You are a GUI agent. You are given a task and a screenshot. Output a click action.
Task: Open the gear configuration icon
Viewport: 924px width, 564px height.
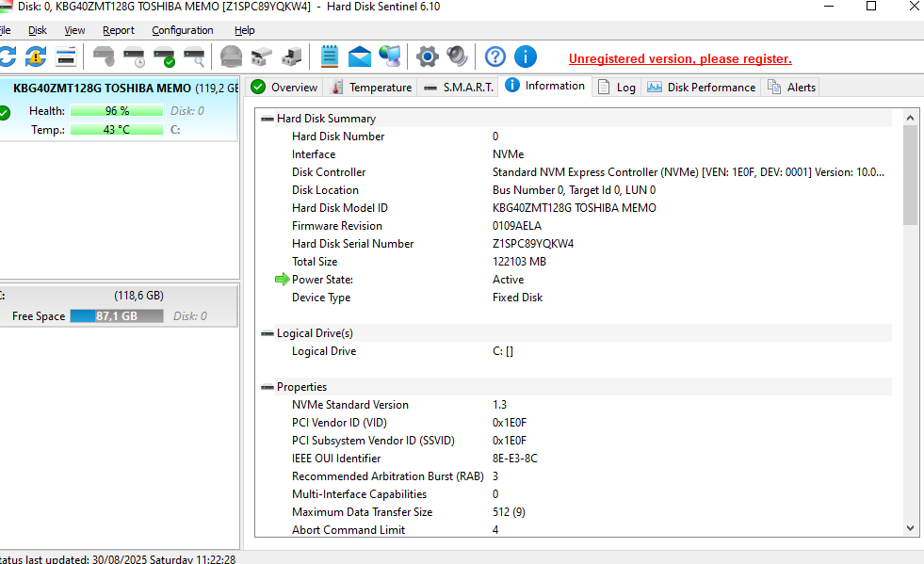(428, 56)
